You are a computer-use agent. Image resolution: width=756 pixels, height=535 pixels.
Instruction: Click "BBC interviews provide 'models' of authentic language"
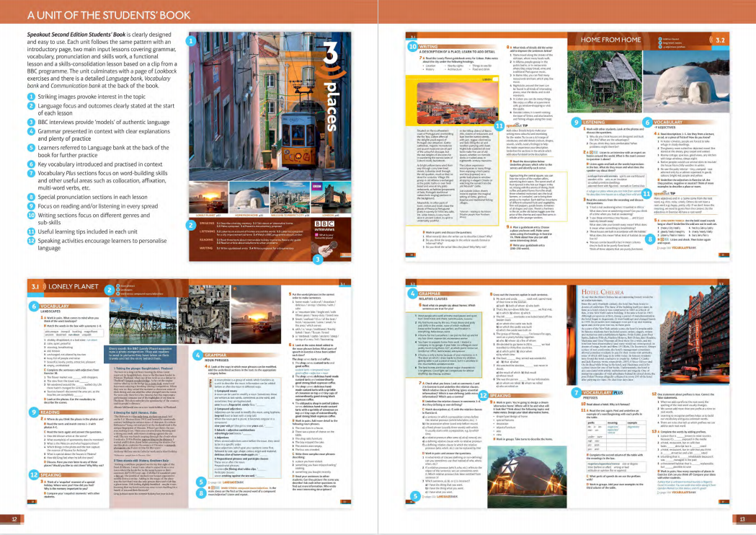[104, 122]
